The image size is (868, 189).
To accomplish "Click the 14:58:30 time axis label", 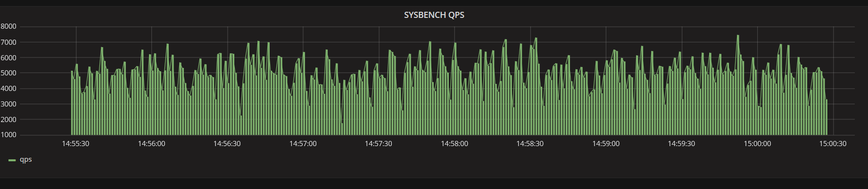I will (x=530, y=143).
